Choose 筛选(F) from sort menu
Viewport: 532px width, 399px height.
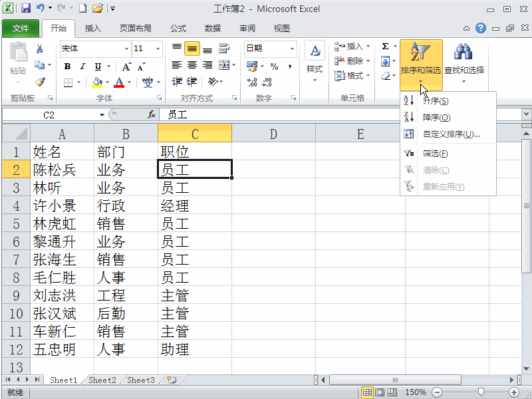[x=448, y=154]
